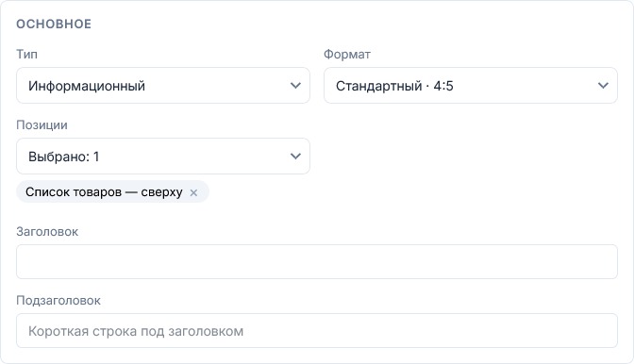Click the 'Позиции' field label

pyautogui.click(x=42, y=125)
